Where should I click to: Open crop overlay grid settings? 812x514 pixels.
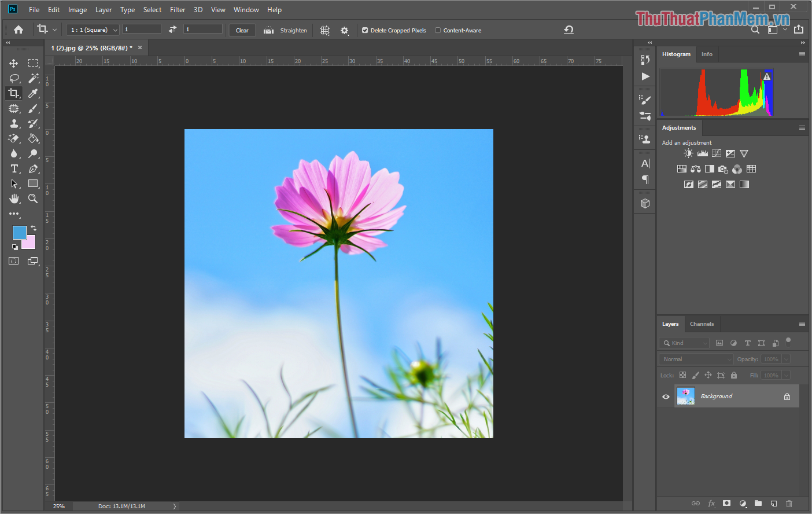[x=324, y=30]
